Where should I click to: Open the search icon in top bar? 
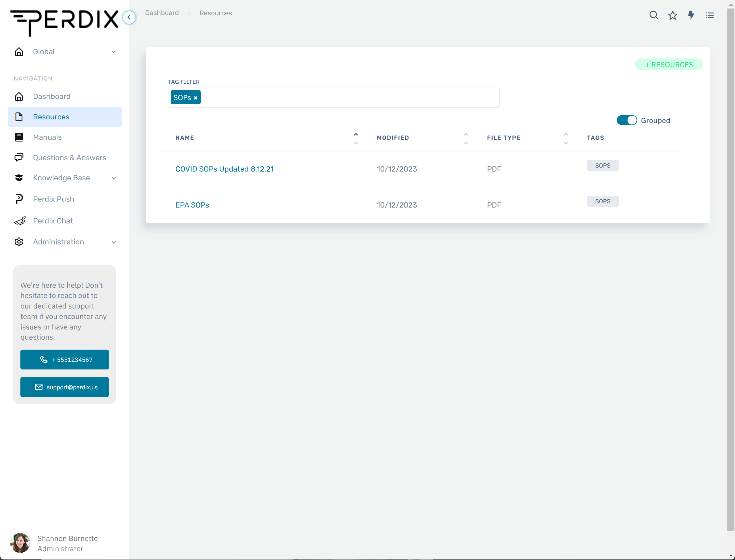[653, 15]
